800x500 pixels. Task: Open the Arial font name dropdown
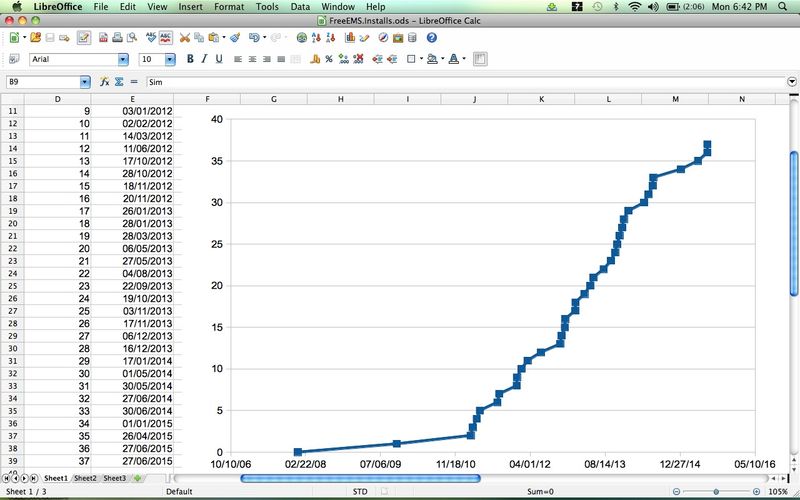pyautogui.click(x=126, y=60)
